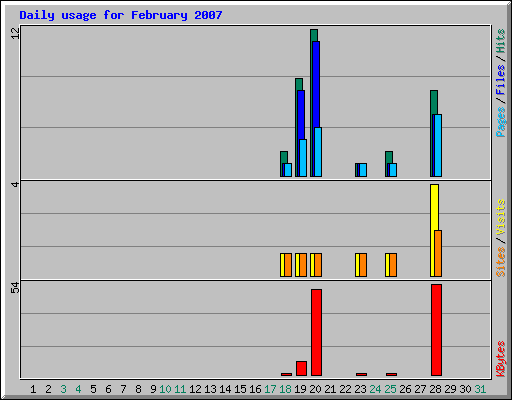The height and width of the screenshot is (400, 512).
Task: Select the day 28 orange Sites bar
Action: tap(438, 253)
